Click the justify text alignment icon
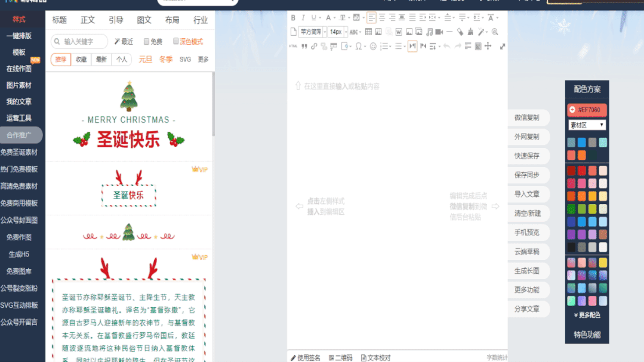 412,17
